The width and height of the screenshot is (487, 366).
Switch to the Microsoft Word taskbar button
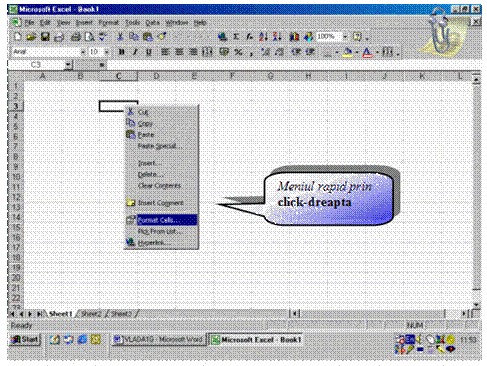click(x=159, y=340)
